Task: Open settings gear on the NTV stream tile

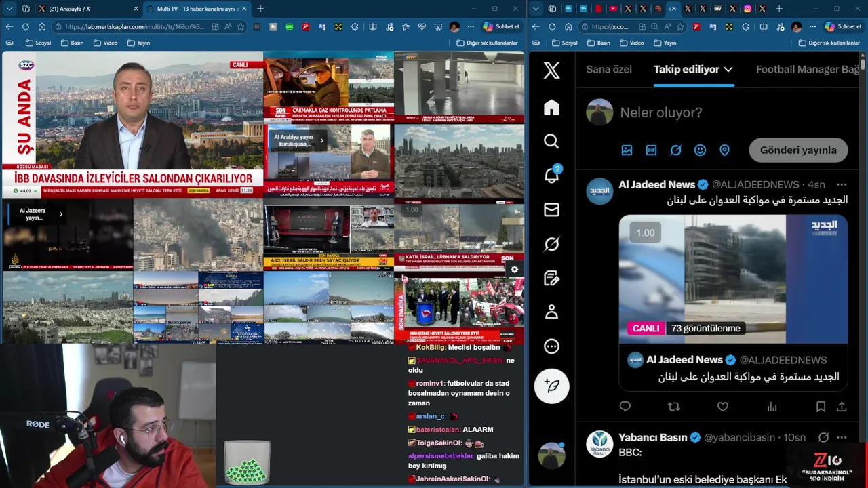Action: point(514,270)
